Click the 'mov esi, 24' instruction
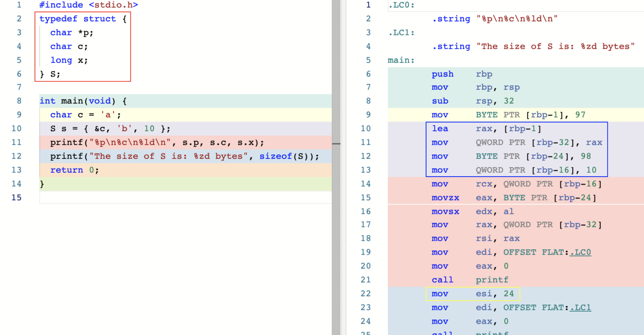The width and height of the screenshot is (644, 335). pos(473,294)
